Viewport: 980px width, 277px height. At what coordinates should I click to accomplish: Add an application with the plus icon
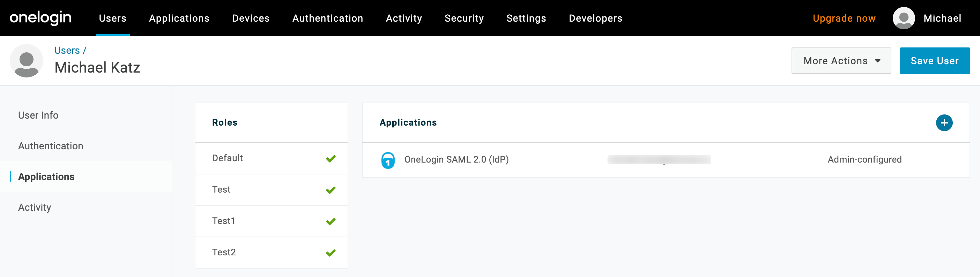click(944, 123)
